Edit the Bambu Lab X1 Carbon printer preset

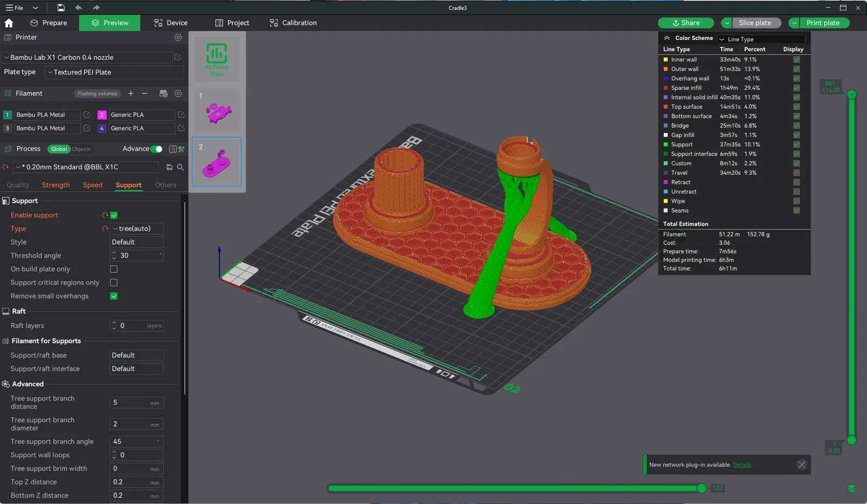click(x=177, y=57)
